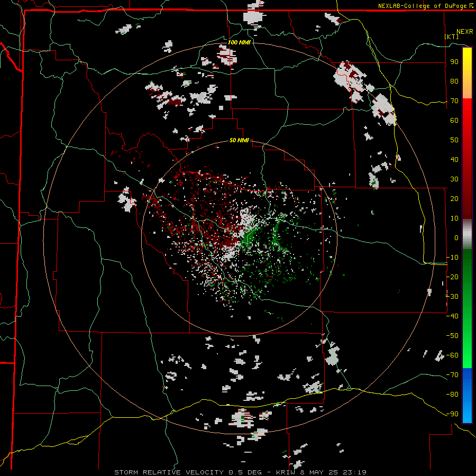
Task: Click the -90 value on velocity scale
Action: pyautogui.click(x=452, y=414)
